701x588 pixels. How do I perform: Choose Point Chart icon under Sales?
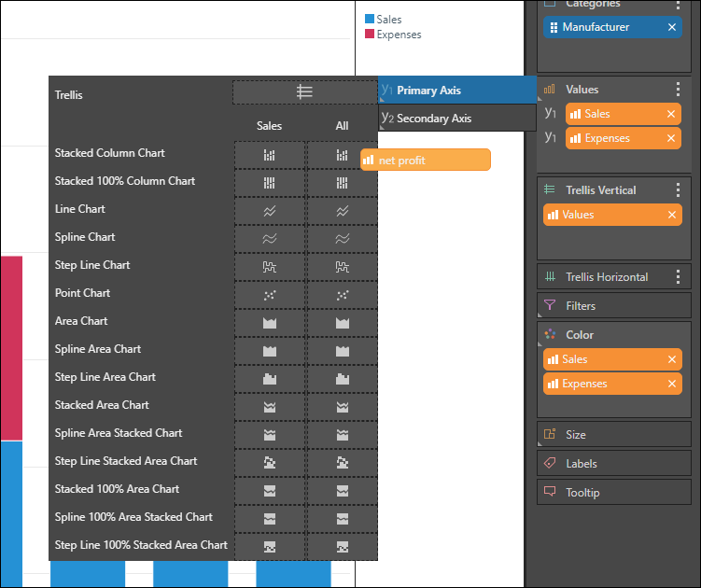pyautogui.click(x=269, y=294)
